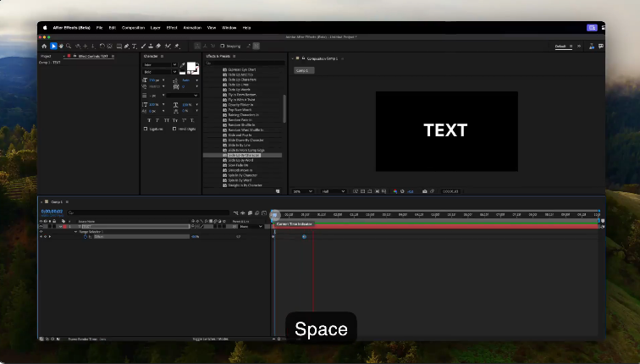Switch to the Project tab
Viewport: 640px width, 364px height.
coord(46,57)
